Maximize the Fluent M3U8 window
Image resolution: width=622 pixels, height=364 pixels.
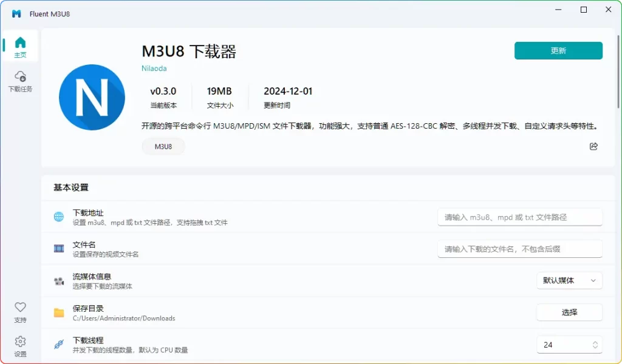click(584, 10)
